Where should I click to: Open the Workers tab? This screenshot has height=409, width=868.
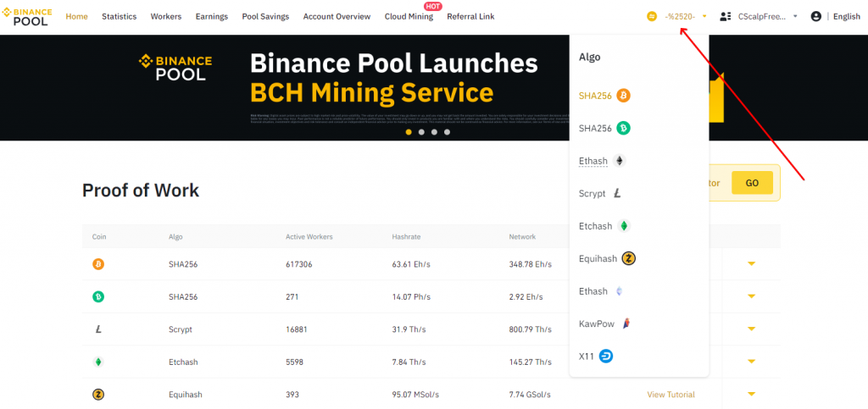(x=166, y=17)
